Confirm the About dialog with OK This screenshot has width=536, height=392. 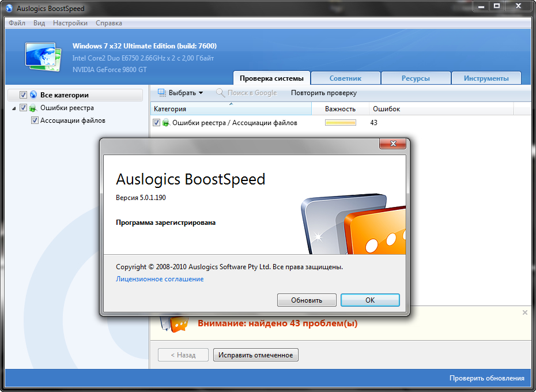(370, 300)
